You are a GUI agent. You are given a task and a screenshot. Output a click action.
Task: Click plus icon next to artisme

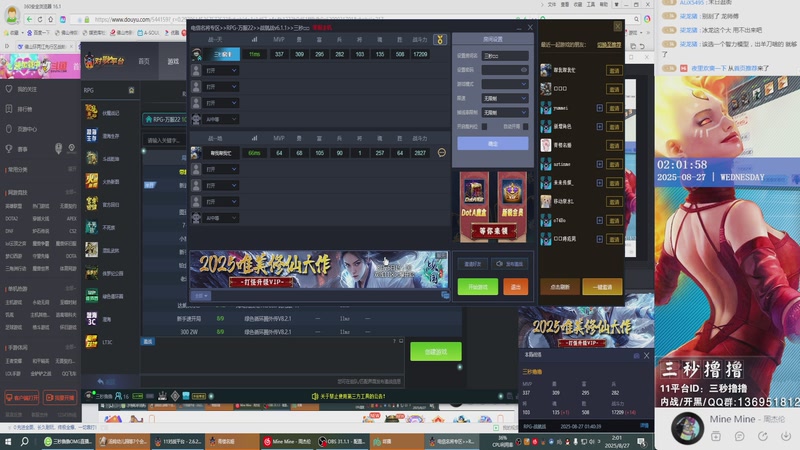pos(599,164)
